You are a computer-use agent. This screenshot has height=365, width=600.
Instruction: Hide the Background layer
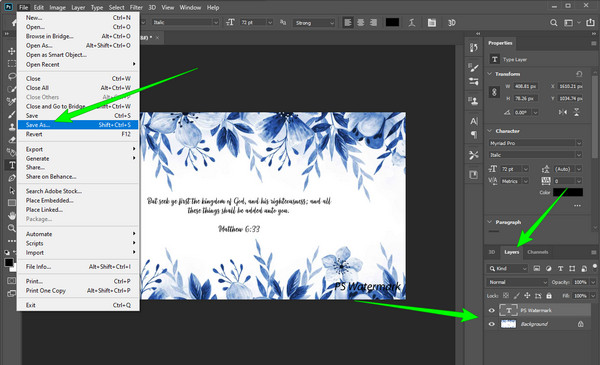click(x=492, y=324)
